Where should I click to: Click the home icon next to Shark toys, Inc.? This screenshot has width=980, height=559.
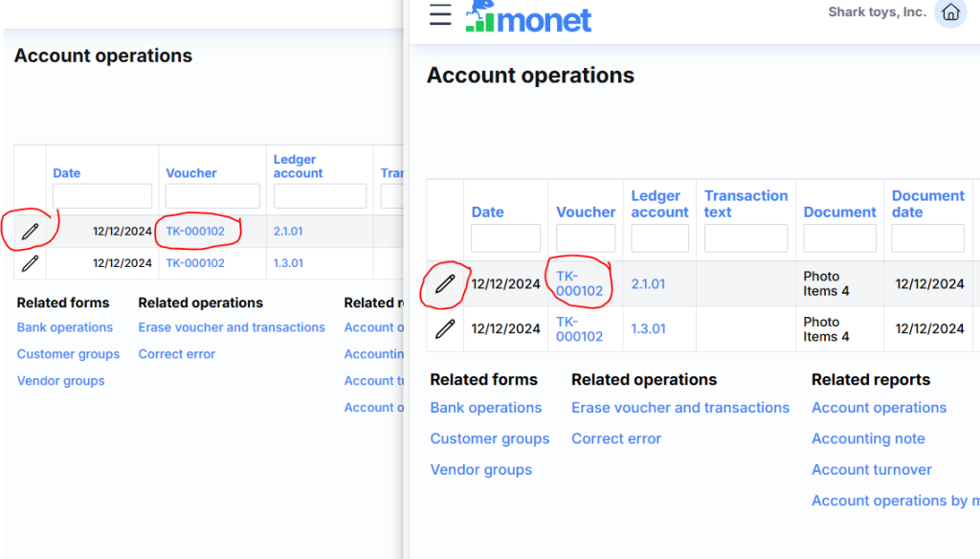[x=950, y=12]
